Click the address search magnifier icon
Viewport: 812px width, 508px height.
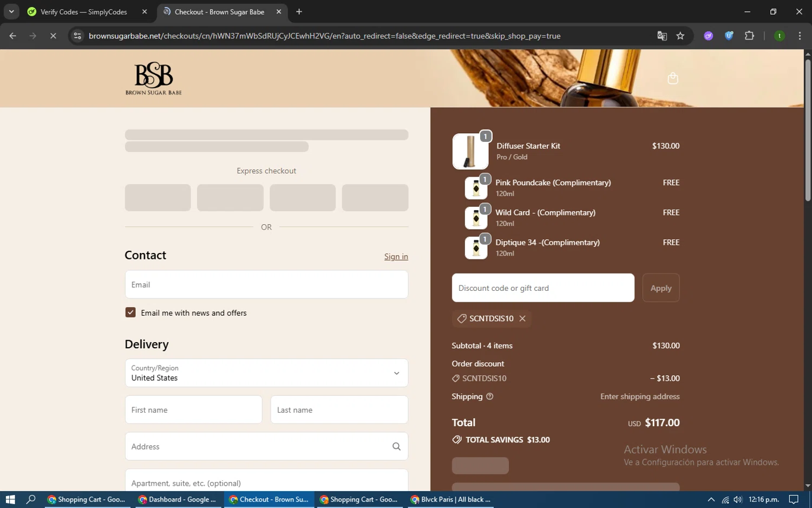coord(396,447)
